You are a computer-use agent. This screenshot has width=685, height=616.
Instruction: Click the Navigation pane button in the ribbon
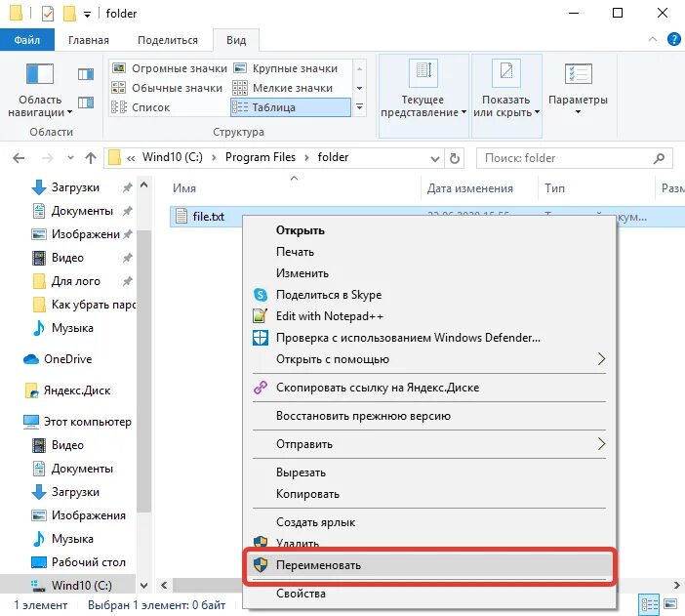click(40, 90)
